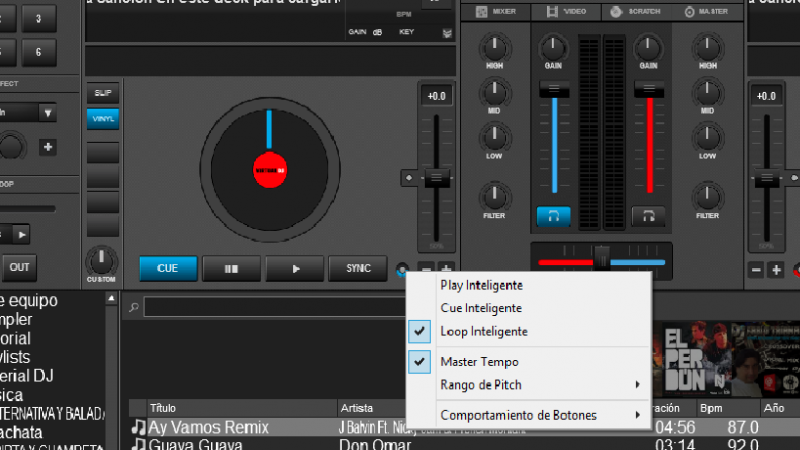This screenshot has width=800, height=450.
Task: Click left deck pitch minus button
Action: point(426,269)
